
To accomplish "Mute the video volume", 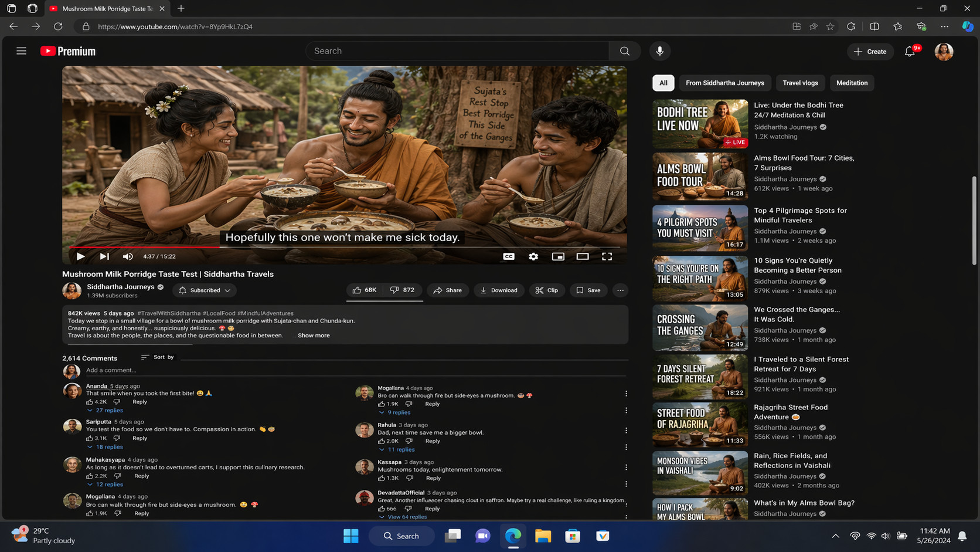I will [x=128, y=256].
